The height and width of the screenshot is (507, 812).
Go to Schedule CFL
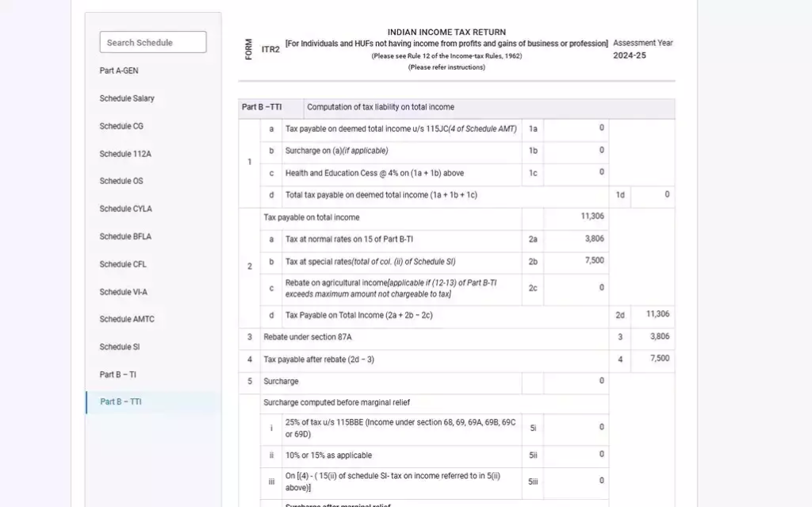123,264
